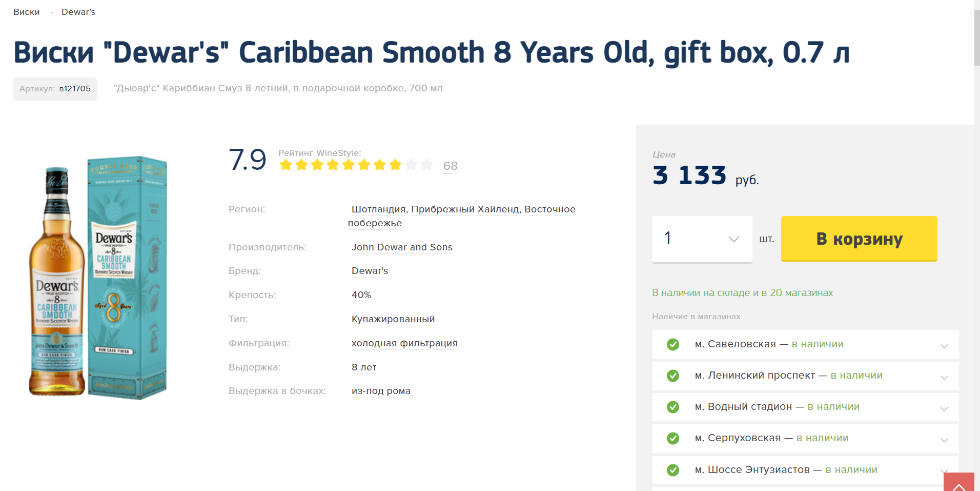Expand the м. Ленинский проспект store row
The width and height of the screenshot is (980, 491).
944,377
